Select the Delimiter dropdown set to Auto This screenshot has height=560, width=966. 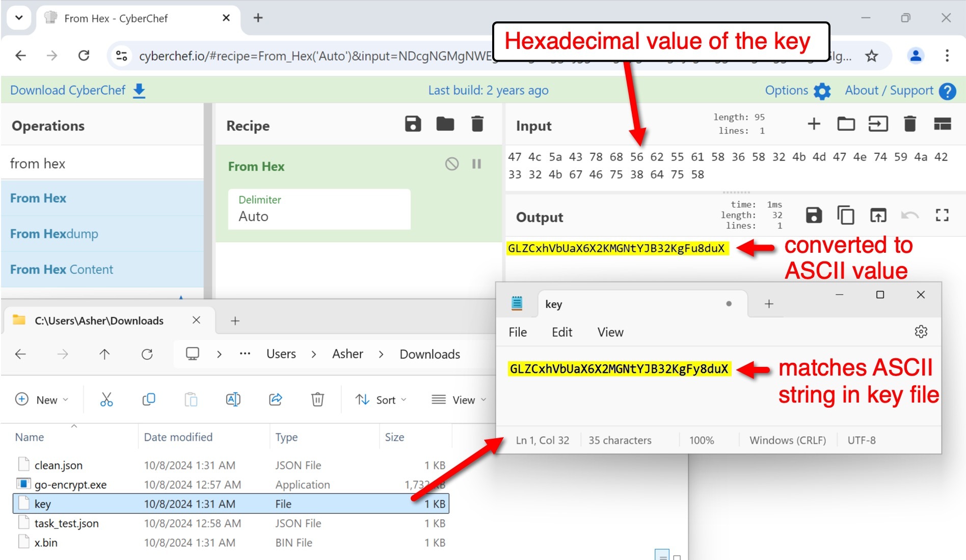click(319, 209)
